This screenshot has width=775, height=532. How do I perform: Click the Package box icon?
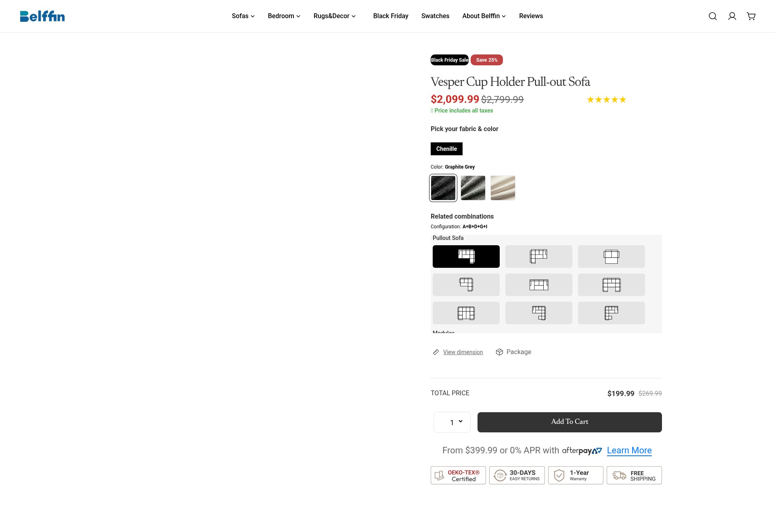[x=499, y=352]
